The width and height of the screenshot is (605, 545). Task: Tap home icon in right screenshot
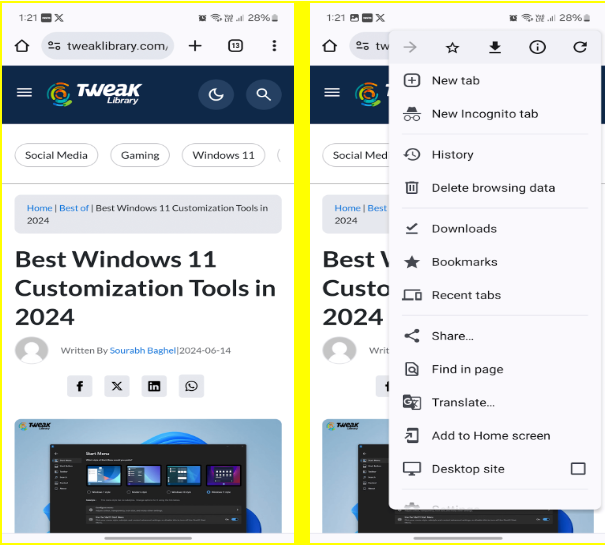click(x=330, y=46)
